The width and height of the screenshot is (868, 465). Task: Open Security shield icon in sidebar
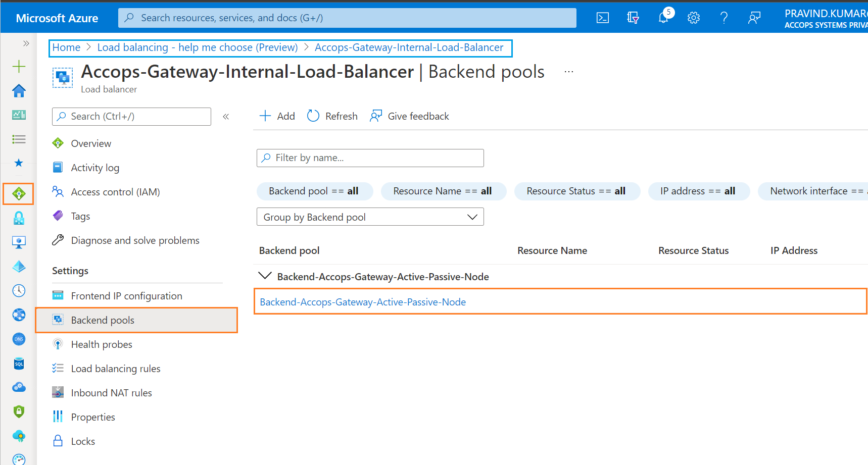(19, 411)
